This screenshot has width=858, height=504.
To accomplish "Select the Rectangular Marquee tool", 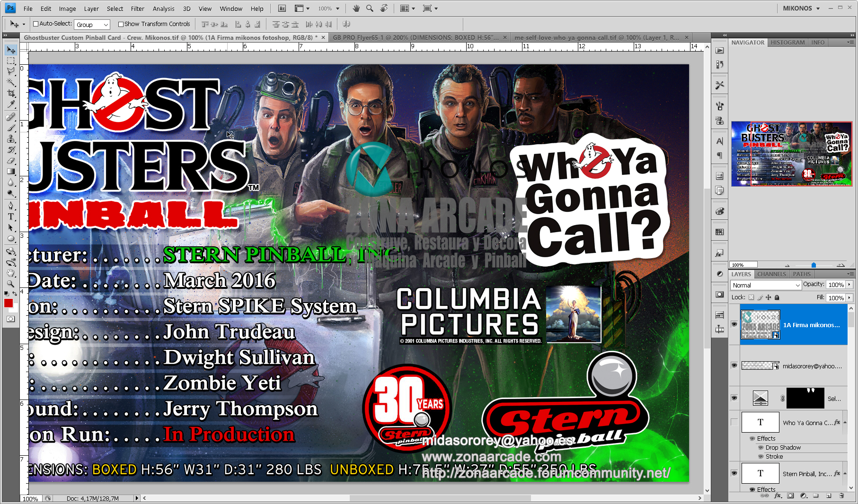I will pos(11,61).
